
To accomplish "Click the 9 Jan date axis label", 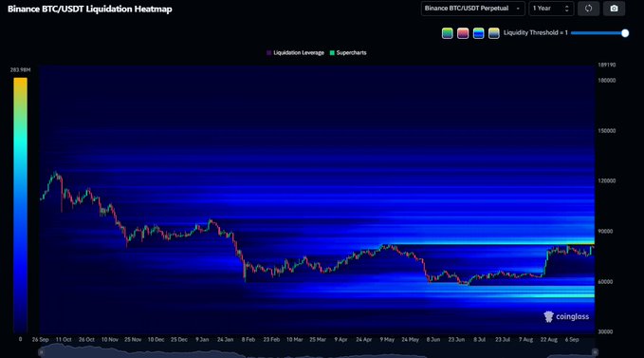I will (x=202, y=340).
